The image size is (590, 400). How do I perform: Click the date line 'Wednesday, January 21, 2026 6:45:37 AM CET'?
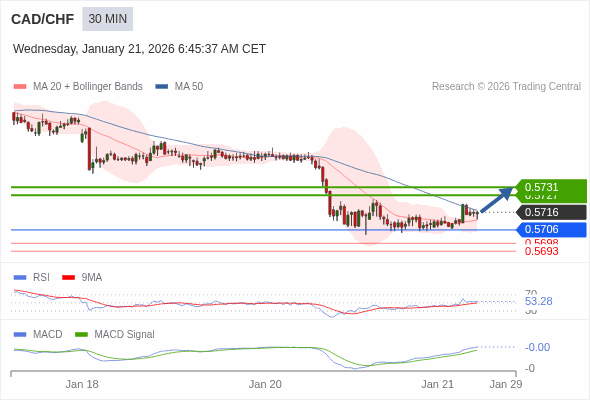tap(139, 49)
